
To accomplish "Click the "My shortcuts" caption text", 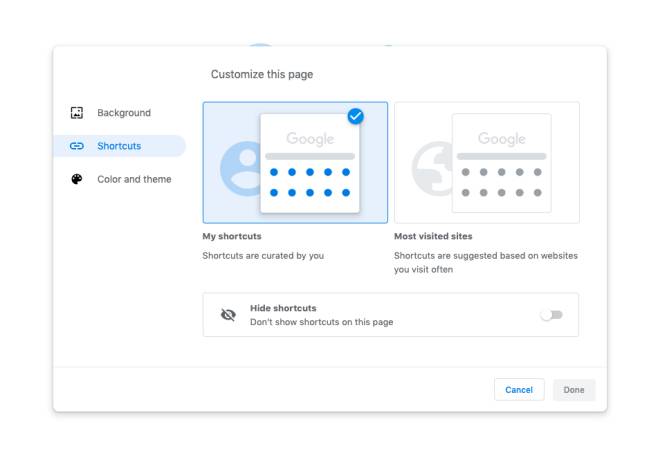I will coord(232,236).
